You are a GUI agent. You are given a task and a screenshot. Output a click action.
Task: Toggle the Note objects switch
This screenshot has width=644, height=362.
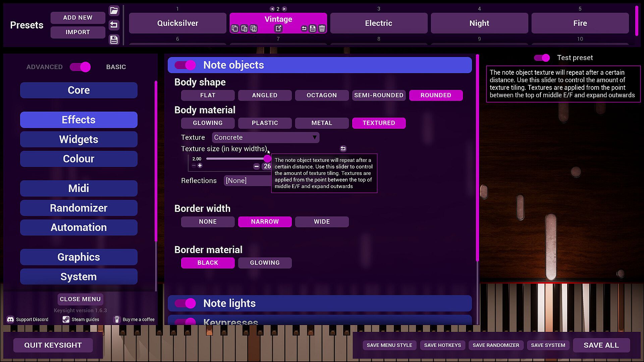pyautogui.click(x=185, y=65)
